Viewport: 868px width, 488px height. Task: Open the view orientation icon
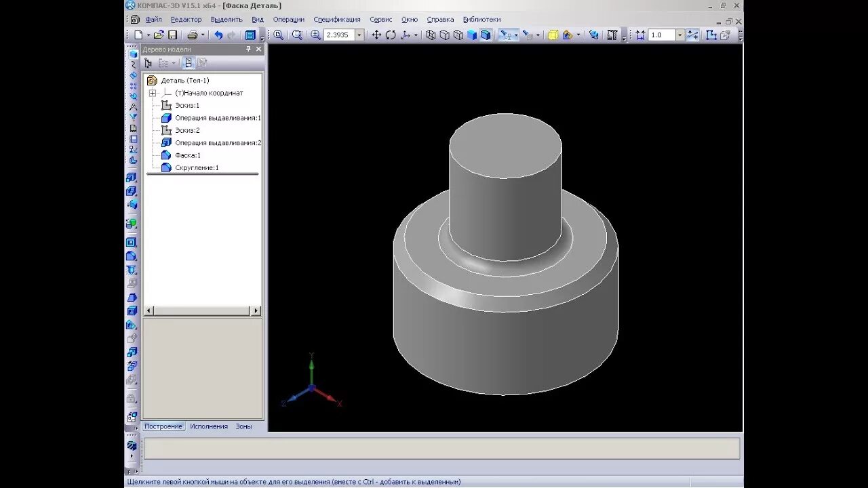[406, 35]
